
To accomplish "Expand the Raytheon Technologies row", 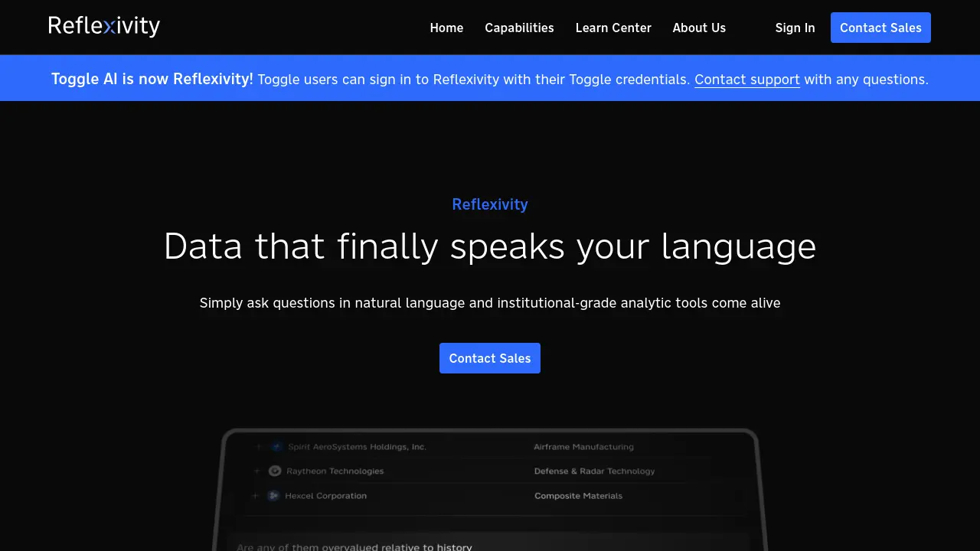I will click(x=257, y=471).
